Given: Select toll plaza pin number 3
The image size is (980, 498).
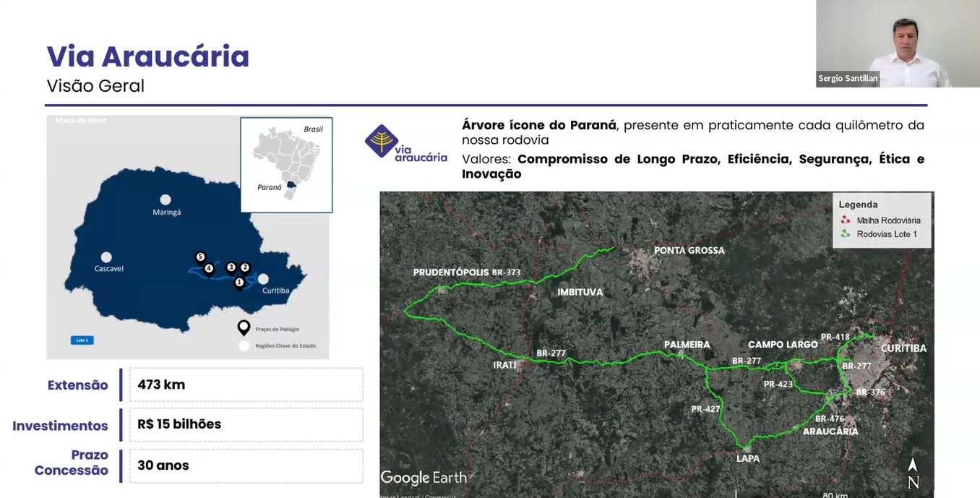Looking at the screenshot, I should [x=231, y=267].
